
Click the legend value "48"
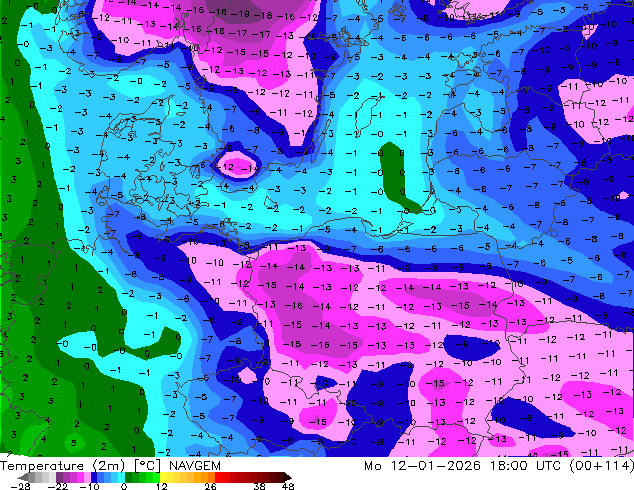(x=288, y=486)
